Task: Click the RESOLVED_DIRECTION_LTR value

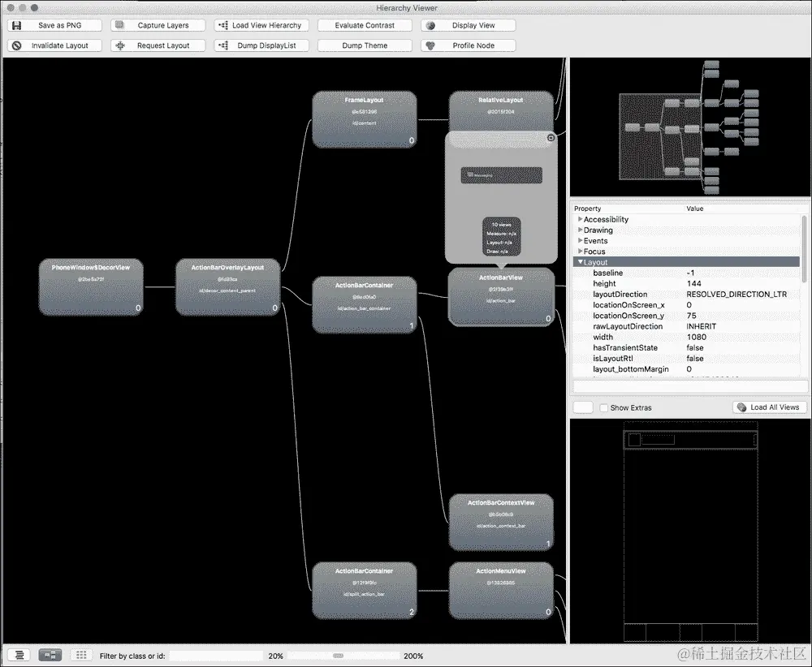Action: (736, 294)
